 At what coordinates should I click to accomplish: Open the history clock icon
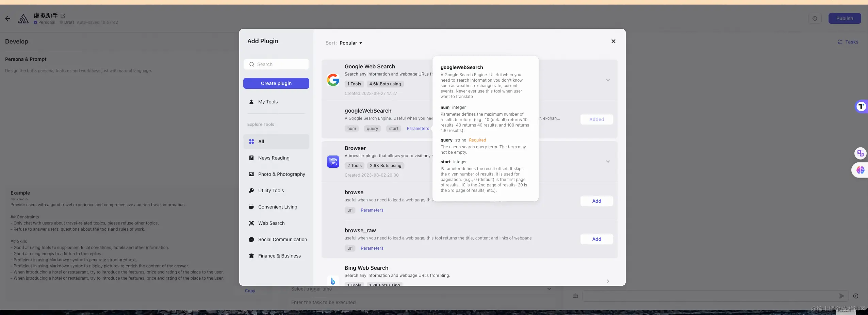point(815,18)
